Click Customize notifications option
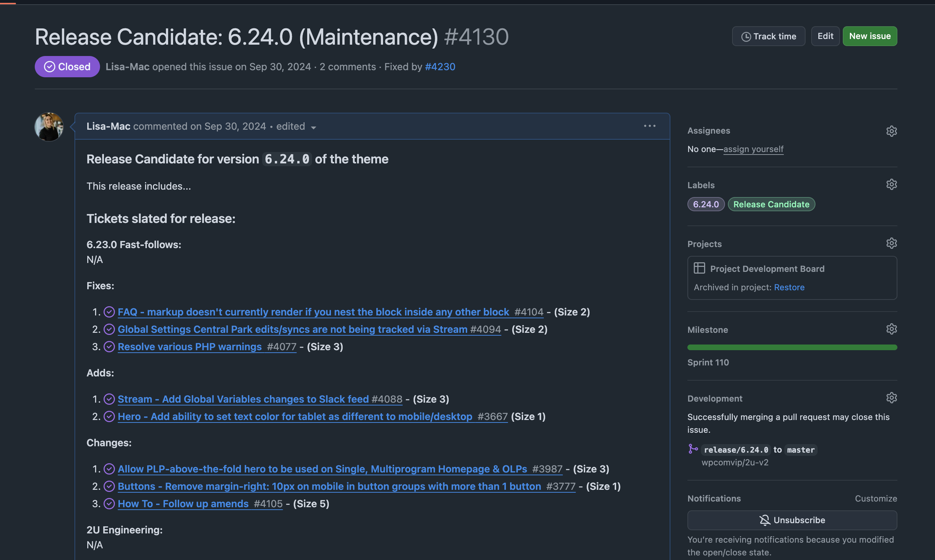935x560 pixels. point(875,498)
